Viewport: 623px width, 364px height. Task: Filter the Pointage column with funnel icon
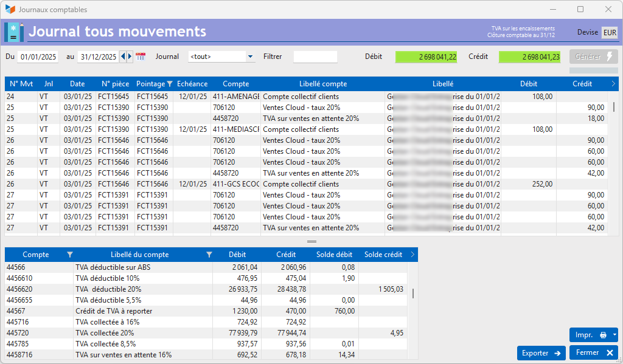pyautogui.click(x=170, y=84)
